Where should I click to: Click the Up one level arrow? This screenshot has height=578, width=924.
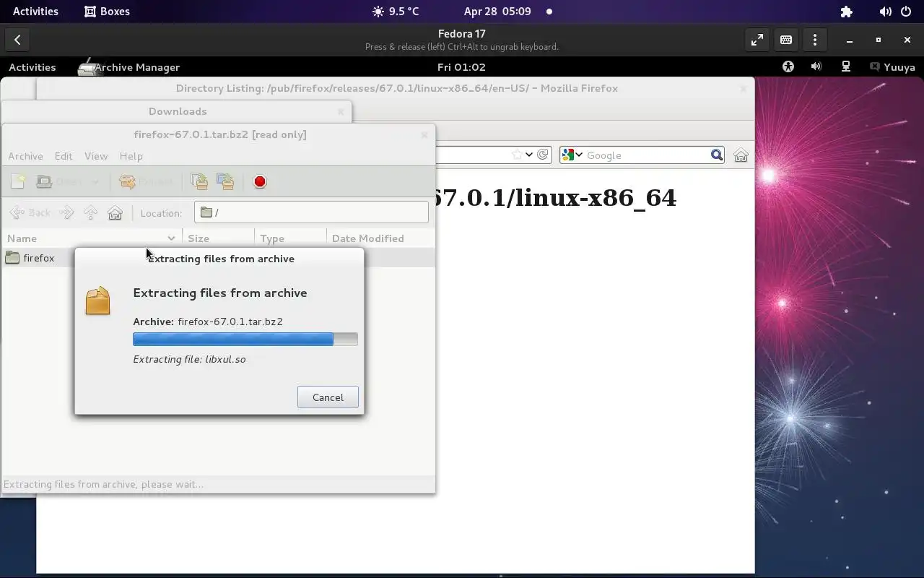click(x=90, y=212)
